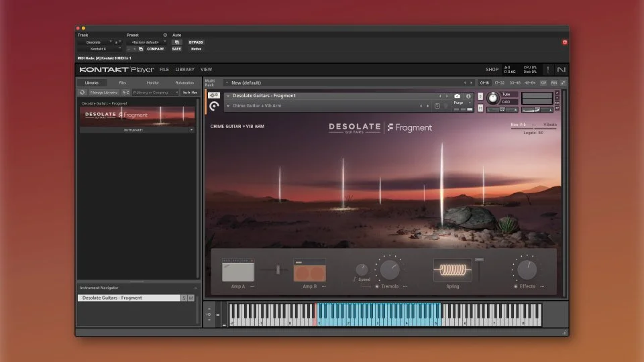The image size is (644, 362).
Task: Click the rack minimize view icon
Action: click(563, 83)
